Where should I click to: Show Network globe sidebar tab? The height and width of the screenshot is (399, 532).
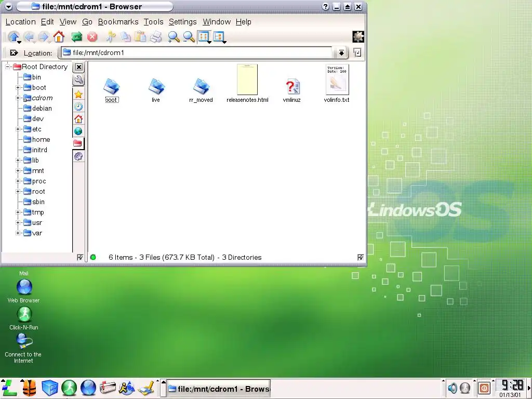tap(78, 131)
